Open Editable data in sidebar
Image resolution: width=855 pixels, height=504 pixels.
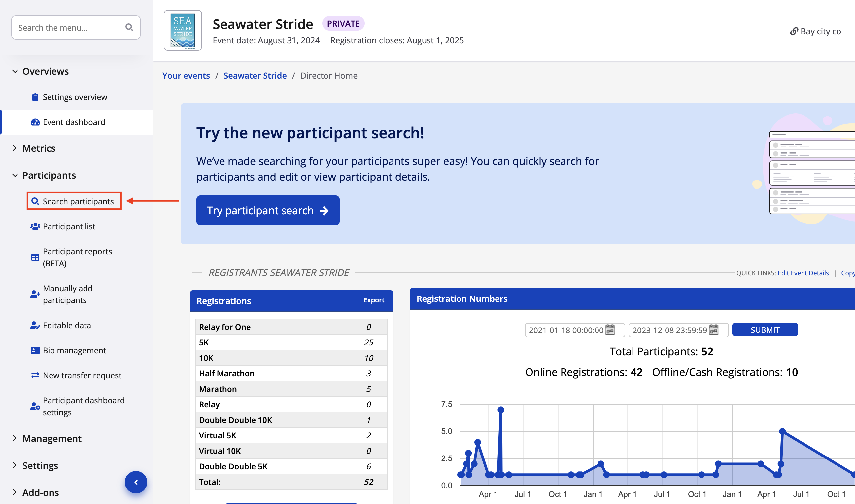pyautogui.click(x=67, y=325)
